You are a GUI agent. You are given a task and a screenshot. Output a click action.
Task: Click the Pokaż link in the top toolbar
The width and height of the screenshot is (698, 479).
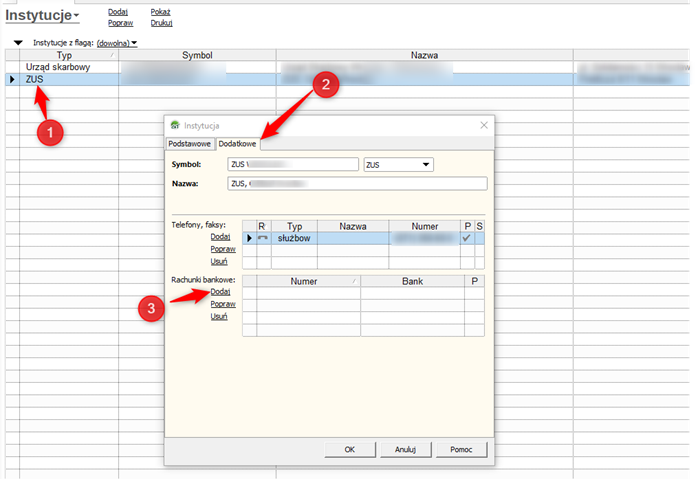tap(160, 12)
